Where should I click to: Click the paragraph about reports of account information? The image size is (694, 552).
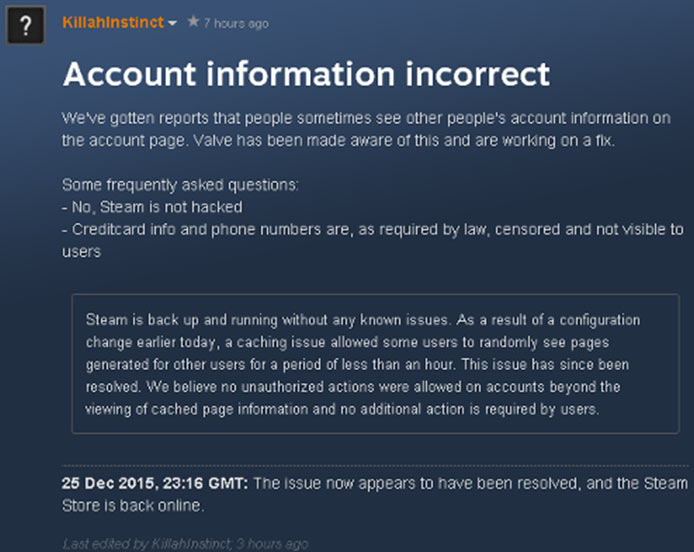(x=366, y=129)
